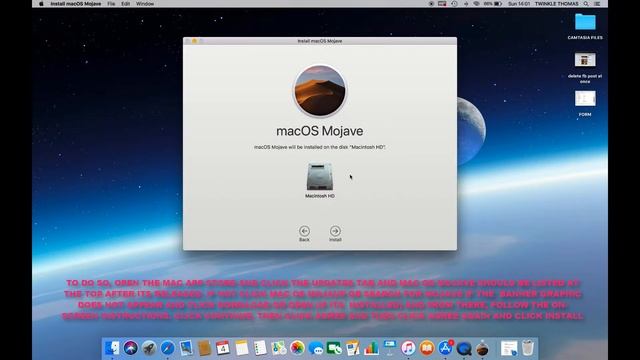Click the minimize button of installer window
The image size is (640, 360).
[x=194, y=41]
